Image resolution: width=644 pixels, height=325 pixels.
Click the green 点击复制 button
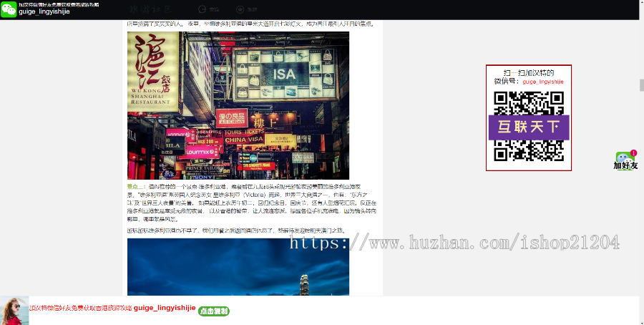(x=213, y=311)
